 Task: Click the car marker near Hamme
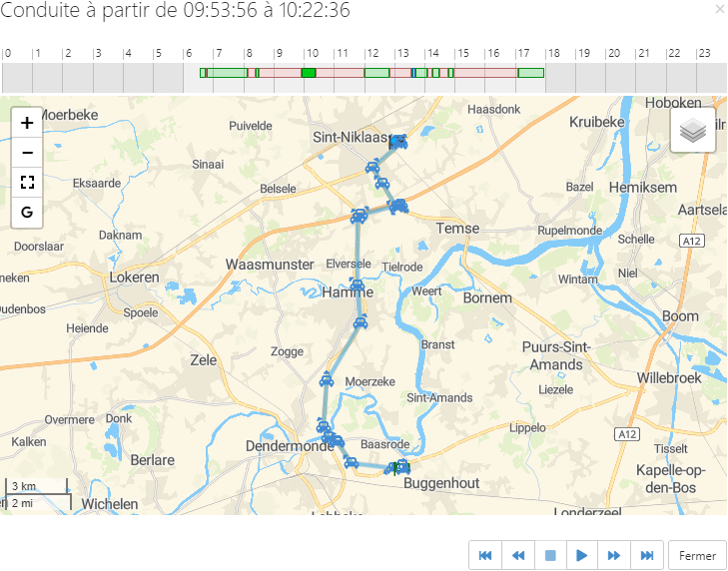click(x=357, y=286)
